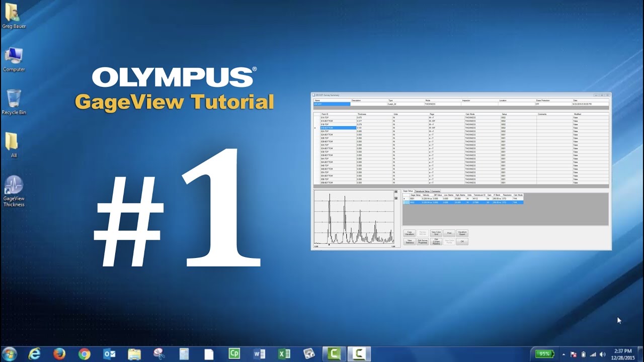The width and height of the screenshot is (644, 362).
Task: Open the dice icon app in taskbar
Action: tap(309, 354)
